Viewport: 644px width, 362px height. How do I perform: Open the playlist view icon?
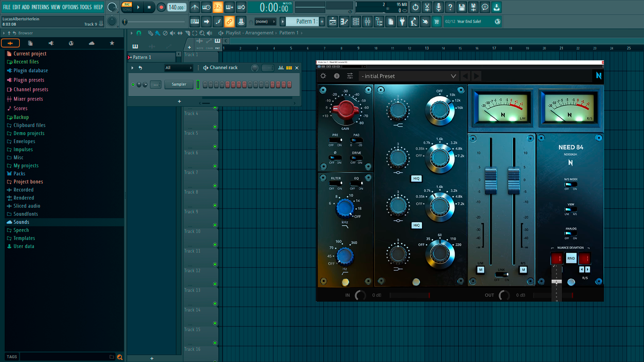[333, 21]
